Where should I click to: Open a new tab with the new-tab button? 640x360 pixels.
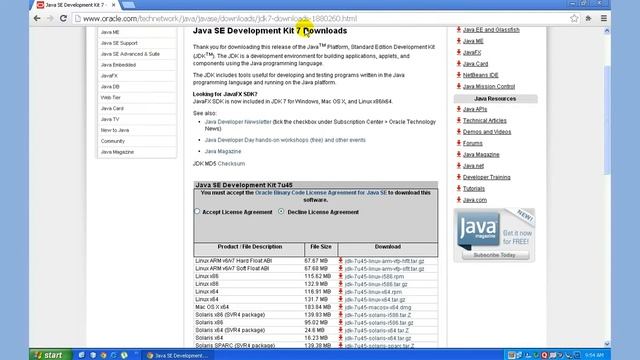[x=129, y=5]
